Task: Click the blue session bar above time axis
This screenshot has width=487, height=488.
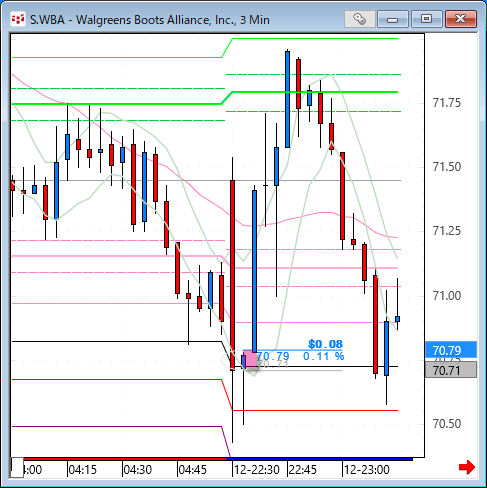Action: [319, 459]
